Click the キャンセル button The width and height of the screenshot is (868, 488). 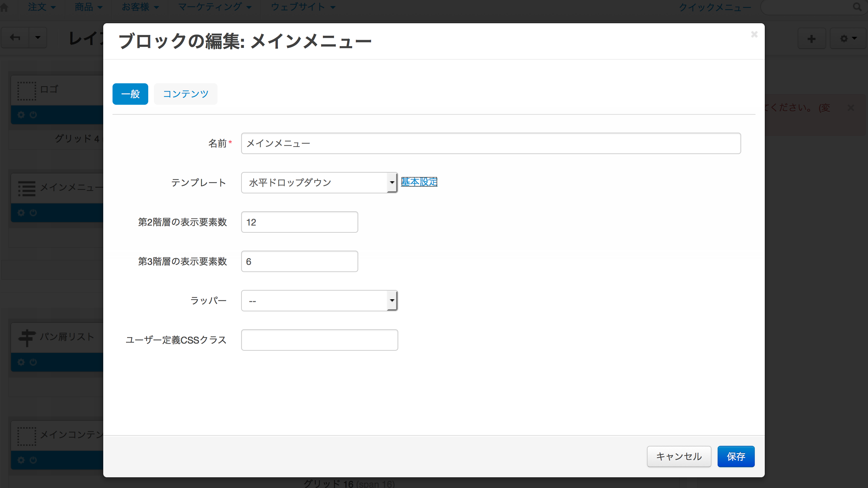pos(679,457)
